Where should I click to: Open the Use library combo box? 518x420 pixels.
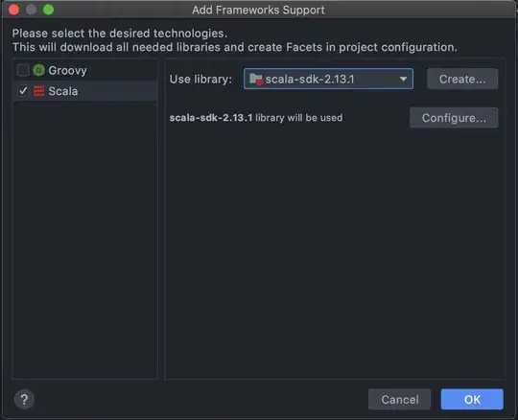click(328, 79)
